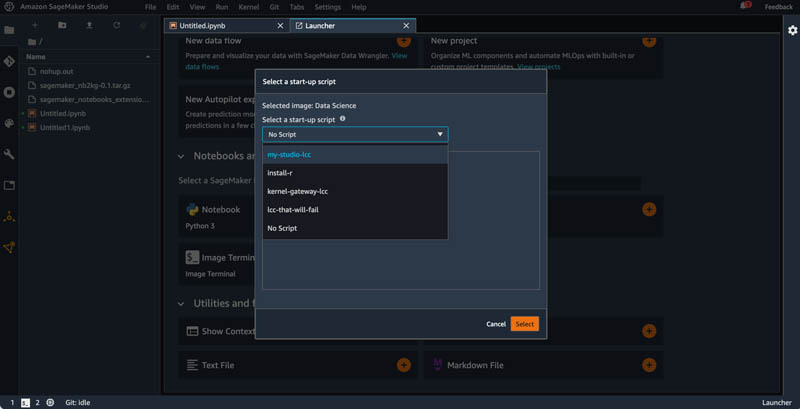Screen dimensions: 800x409
Task: Click the orange Select button
Action: 524,324
